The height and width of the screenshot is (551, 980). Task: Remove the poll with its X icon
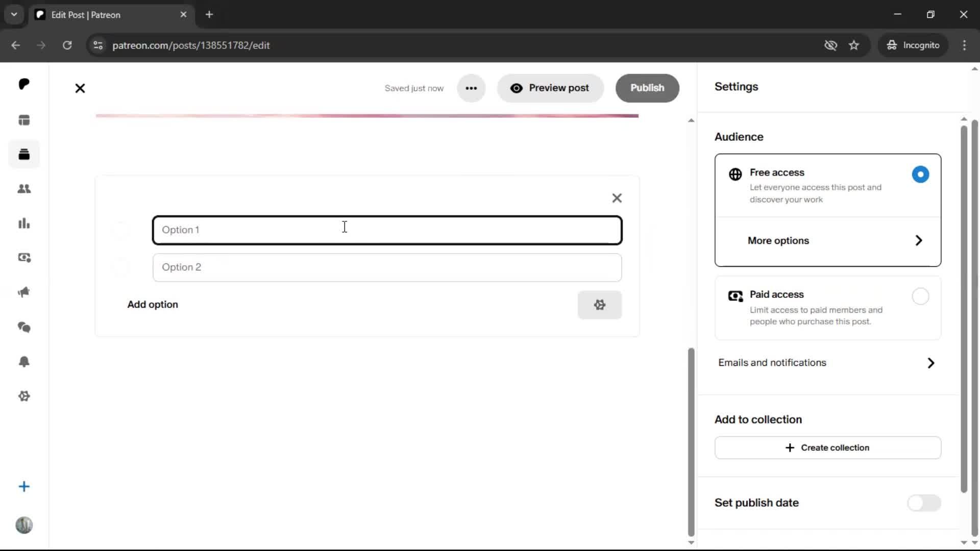617,198
